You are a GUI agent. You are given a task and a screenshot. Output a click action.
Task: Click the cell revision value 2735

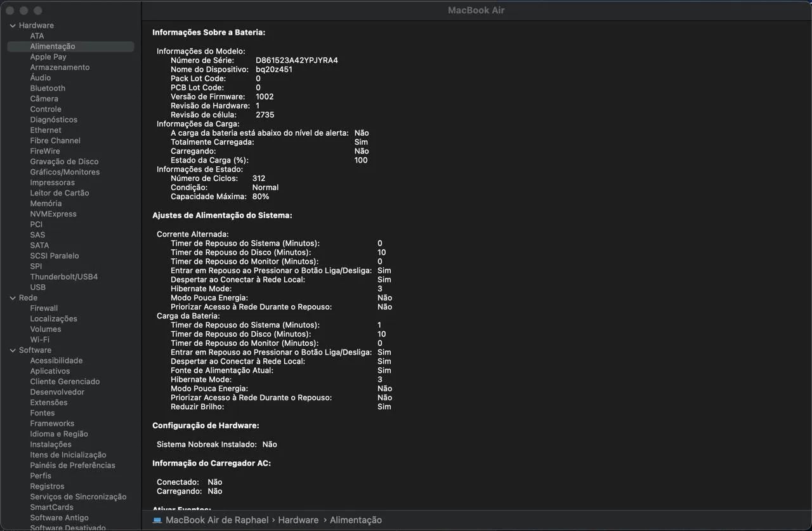[265, 115]
